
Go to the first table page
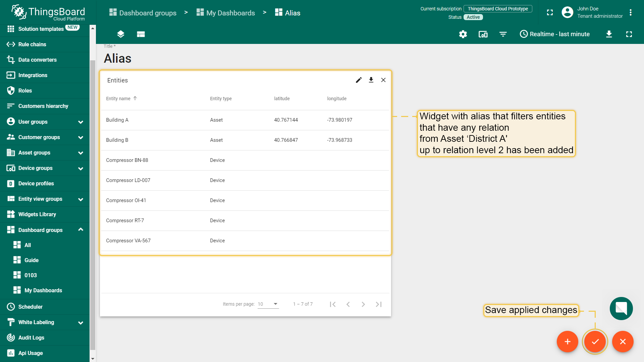point(333,304)
